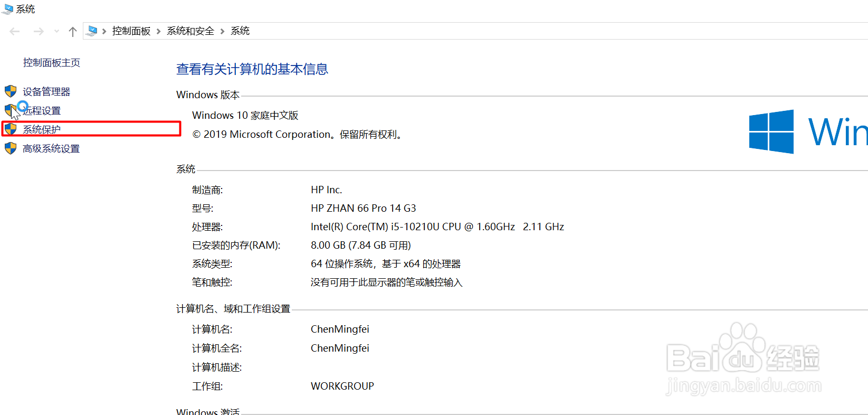This screenshot has width=868, height=415.
Task: Click the back navigation arrow
Action: (x=15, y=32)
